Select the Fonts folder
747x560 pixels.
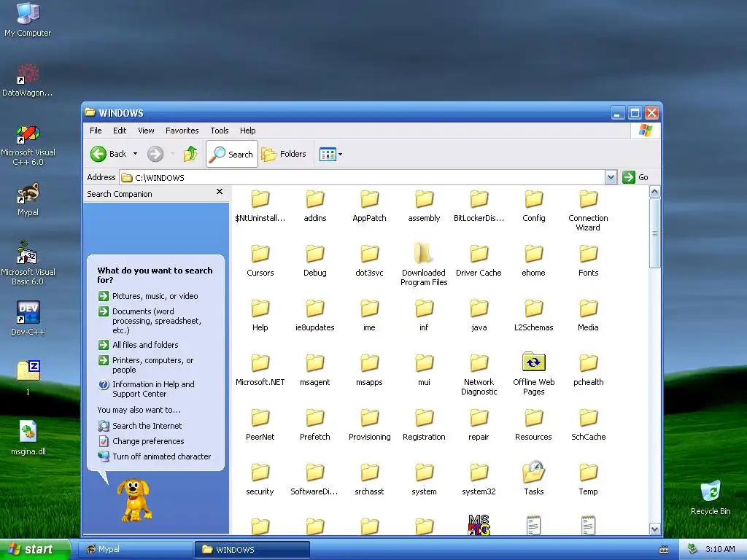[589, 260]
